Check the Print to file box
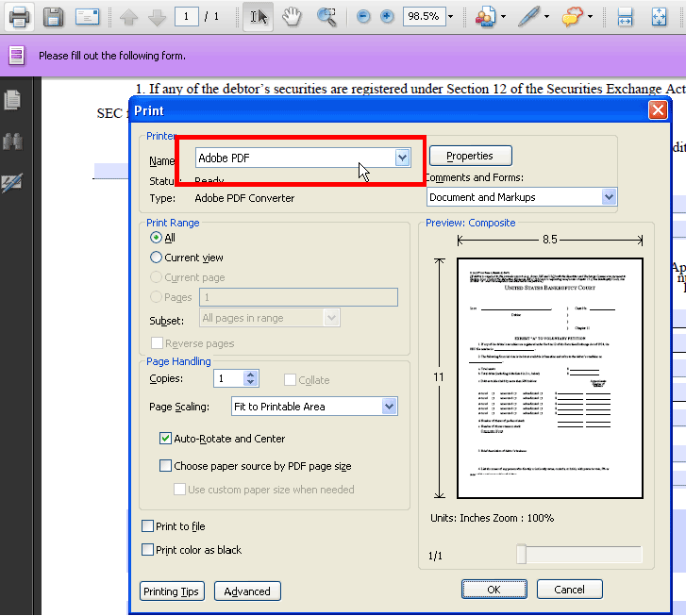The height and width of the screenshot is (616, 686). click(x=147, y=525)
